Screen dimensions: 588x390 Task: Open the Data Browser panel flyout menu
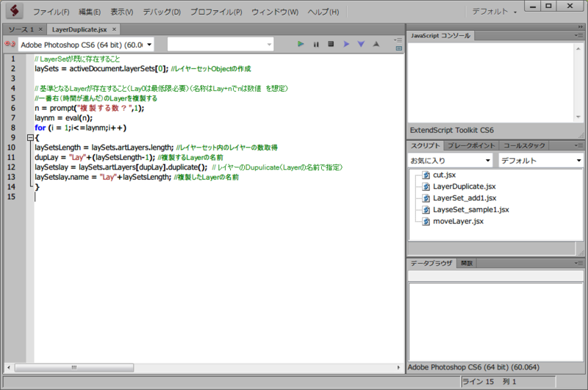[x=579, y=264]
